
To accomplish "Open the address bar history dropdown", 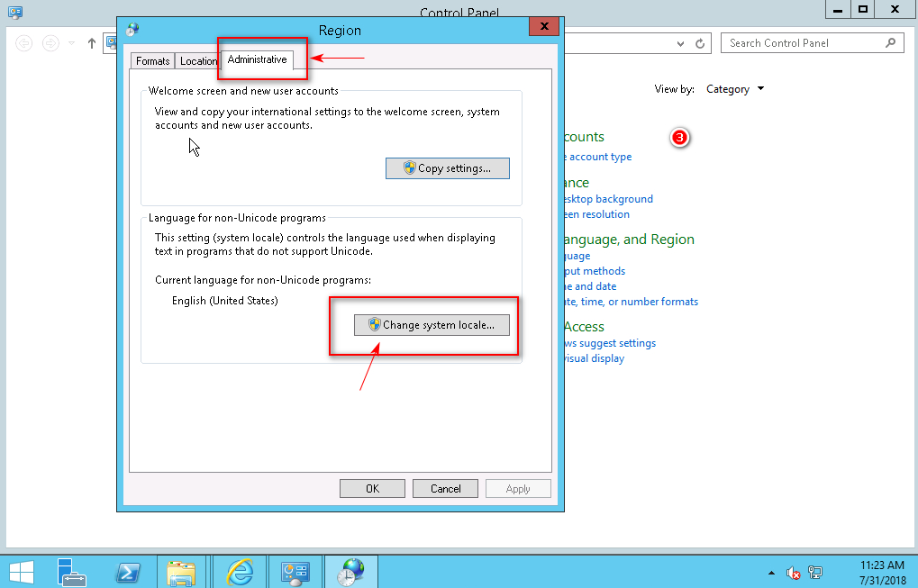I will [x=681, y=43].
